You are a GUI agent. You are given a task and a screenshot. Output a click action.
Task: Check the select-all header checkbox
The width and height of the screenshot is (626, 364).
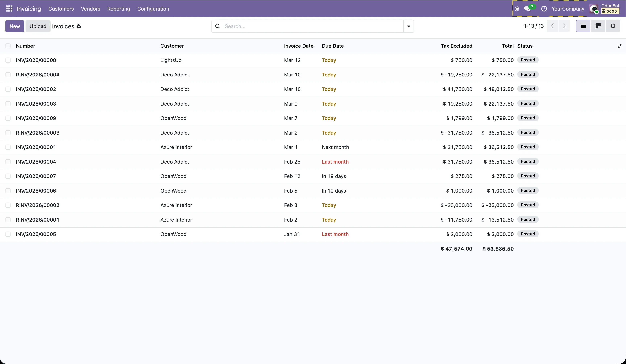click(8, 46)
